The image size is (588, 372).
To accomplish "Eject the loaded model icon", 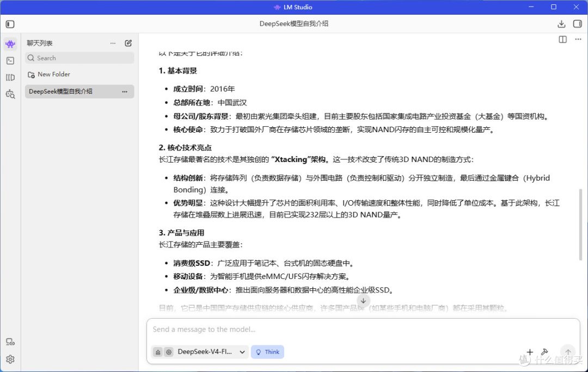I will click(x=158, y=352).
